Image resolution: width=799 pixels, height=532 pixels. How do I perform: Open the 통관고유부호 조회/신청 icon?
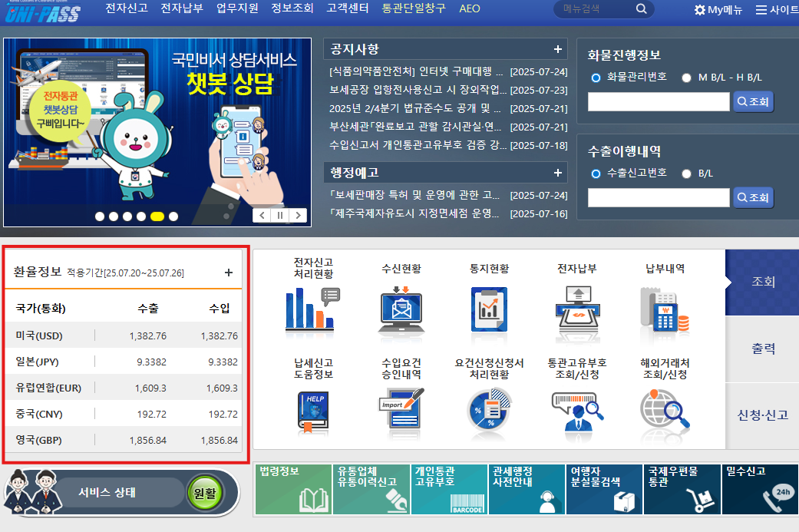(577, 411)
